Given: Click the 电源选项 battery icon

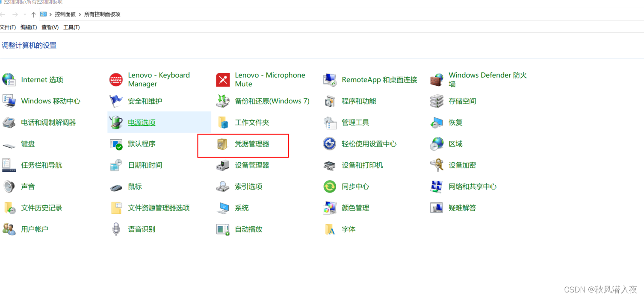Looking at the screenshot, I should tap(116, 122).
